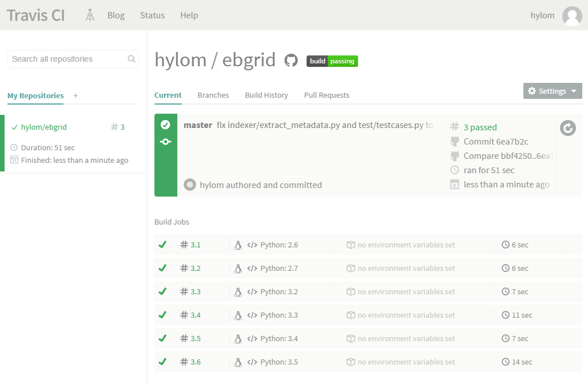Viewport: 588px width, 384px height.
Task: Switch to the Current tab
Action: [168, 95]
